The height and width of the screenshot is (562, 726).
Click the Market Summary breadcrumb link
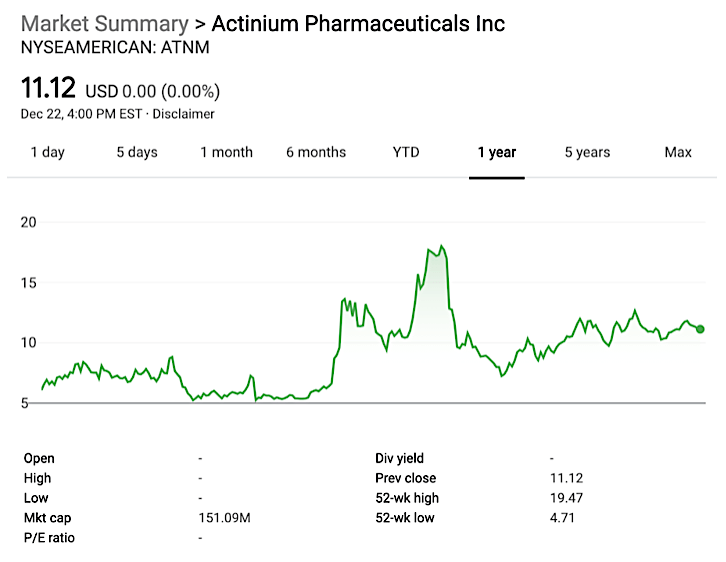[x=104, y=24]
